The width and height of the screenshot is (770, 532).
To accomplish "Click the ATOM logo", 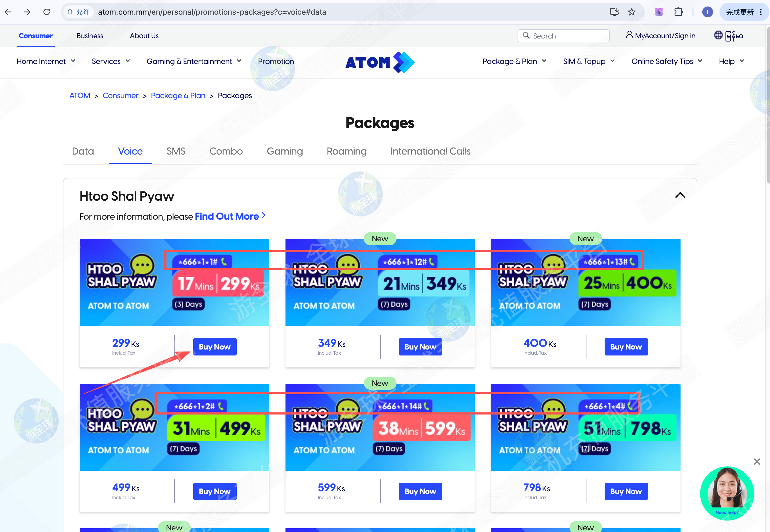I will [380, 62].
